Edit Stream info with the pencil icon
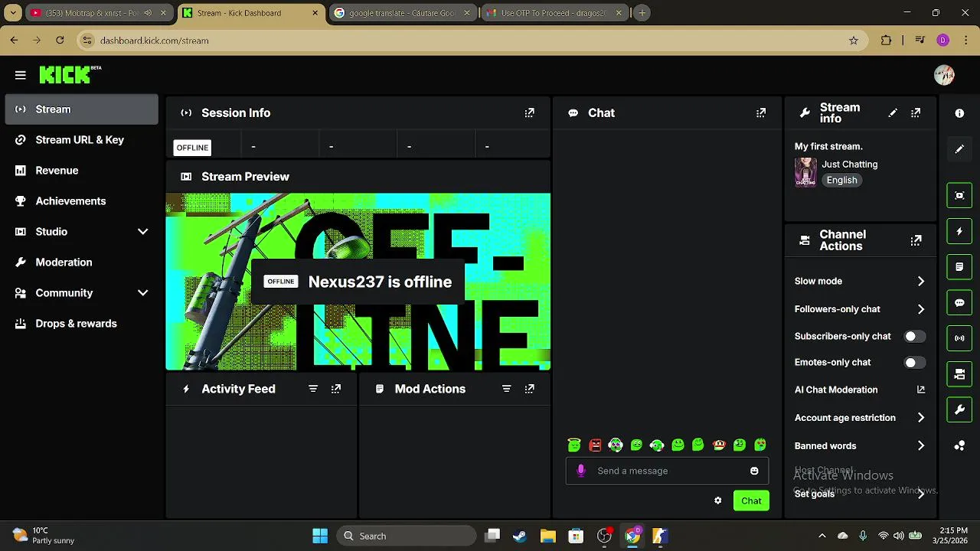The width and height of the screenshot is (980, 551). [x=893, y=112]
